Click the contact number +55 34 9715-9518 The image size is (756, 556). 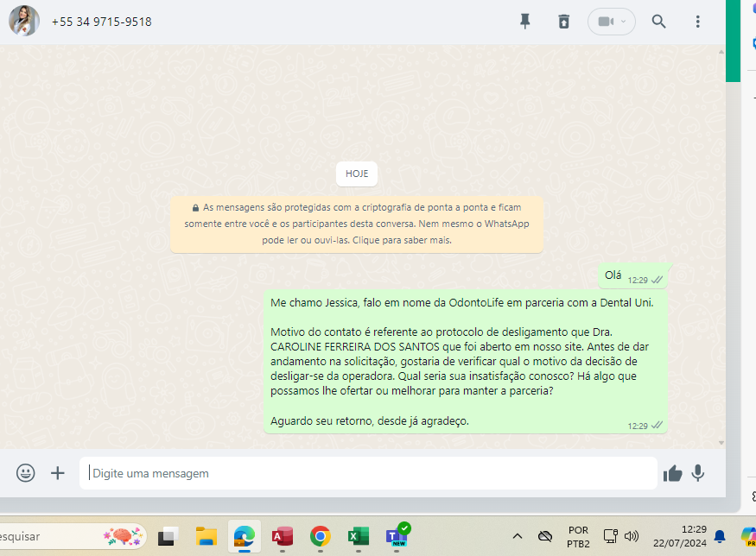(102, 22)
